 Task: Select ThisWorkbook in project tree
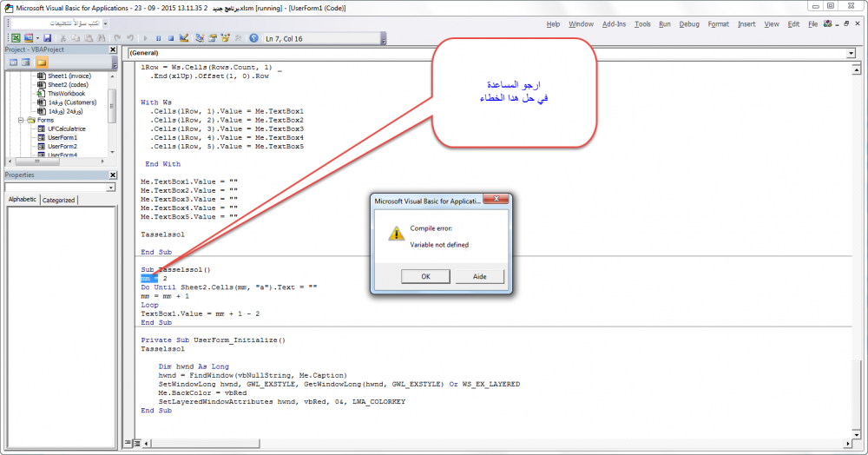click(67, 94)
